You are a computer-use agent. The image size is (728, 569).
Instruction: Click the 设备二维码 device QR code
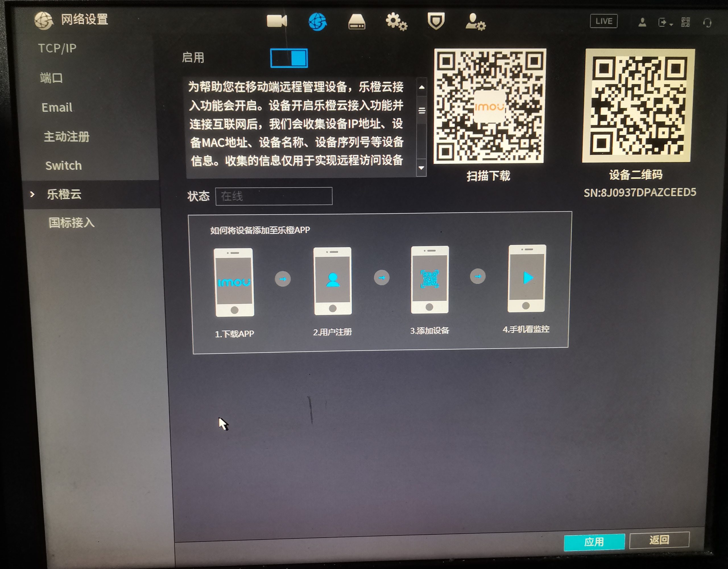[x=638, y=106]
